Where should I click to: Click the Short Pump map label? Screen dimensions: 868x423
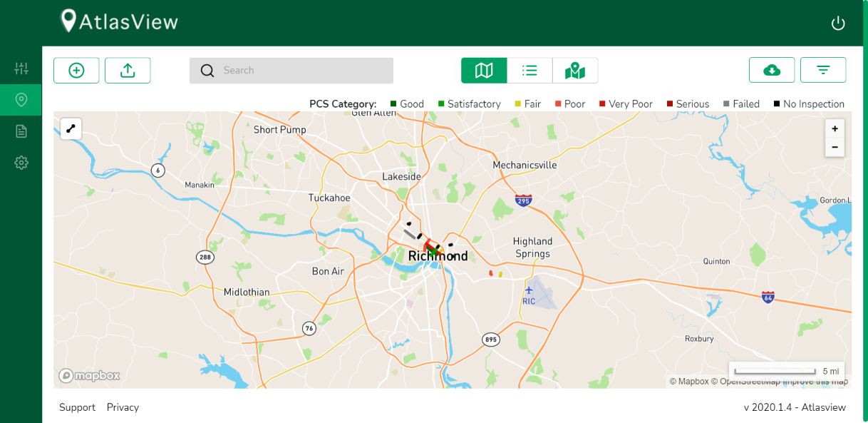point(280,130)
